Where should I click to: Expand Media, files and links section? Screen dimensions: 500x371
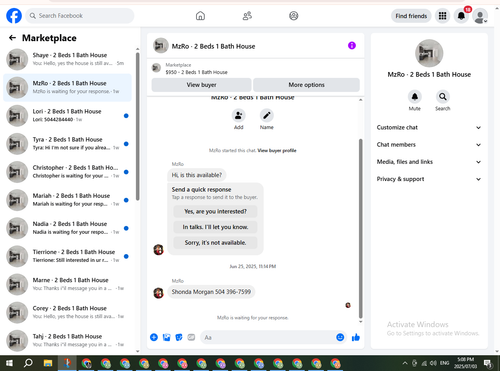point(429,162)
